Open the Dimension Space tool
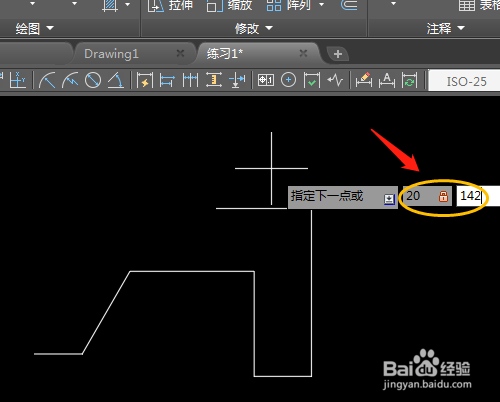Viewport: 500px width, 402px height. [214, 80]
